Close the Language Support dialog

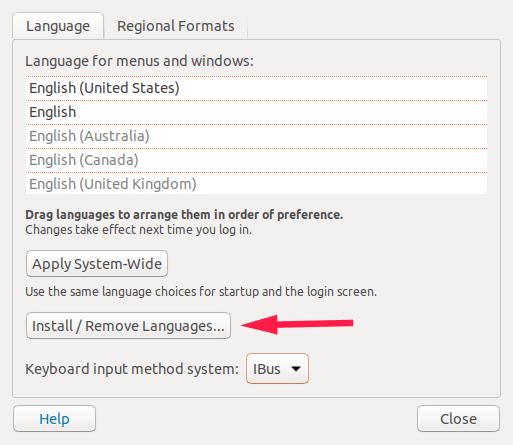(x=458, y=419)
